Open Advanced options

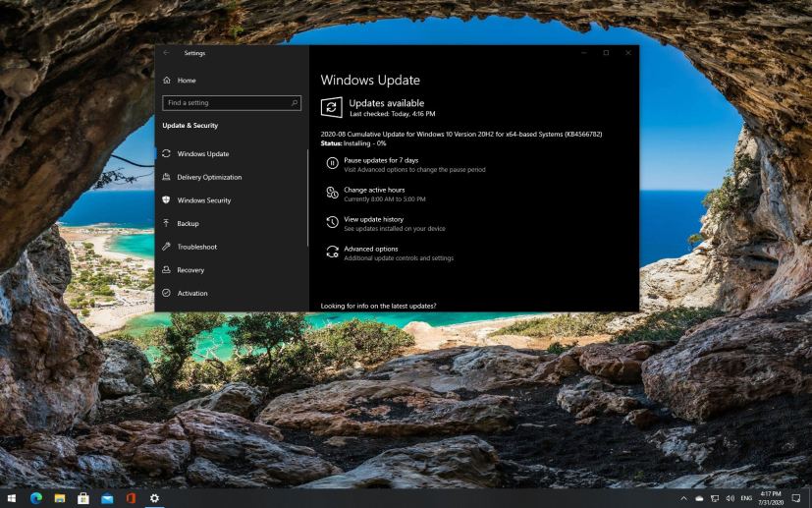pos(371,250)
